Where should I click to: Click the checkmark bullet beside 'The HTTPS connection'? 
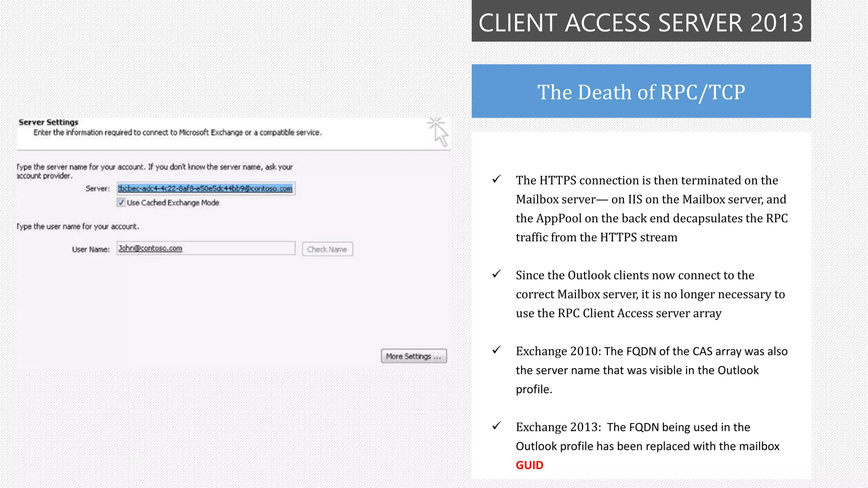pos(497,180)
